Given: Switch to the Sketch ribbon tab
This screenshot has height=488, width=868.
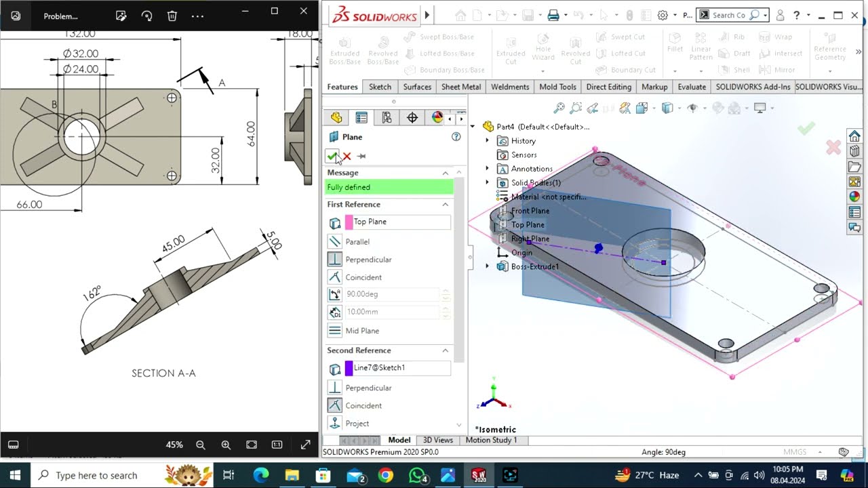Looking at the screenshot, I should tap(380, 87).
